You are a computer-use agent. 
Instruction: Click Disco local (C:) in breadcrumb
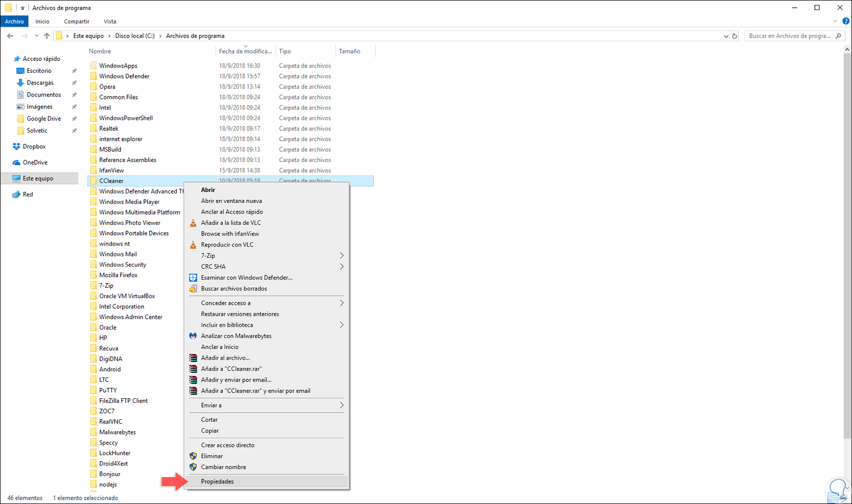[x=135, y=36]
